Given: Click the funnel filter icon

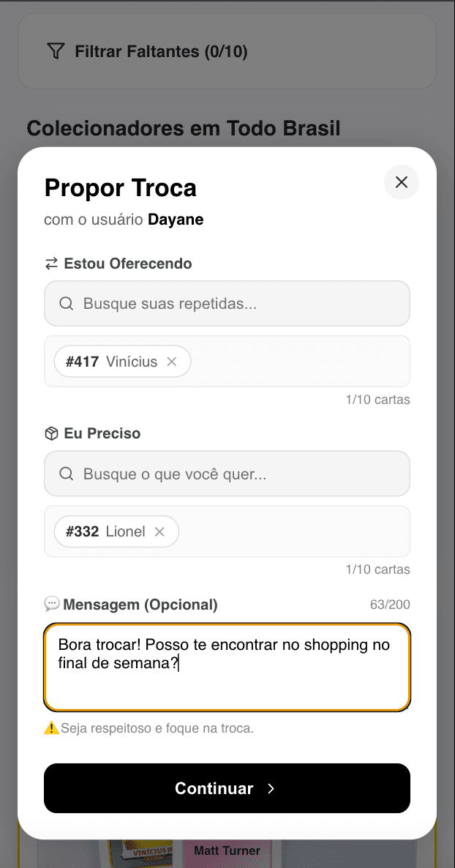Looking at the screenshot, I should click(x=56, y=51).
